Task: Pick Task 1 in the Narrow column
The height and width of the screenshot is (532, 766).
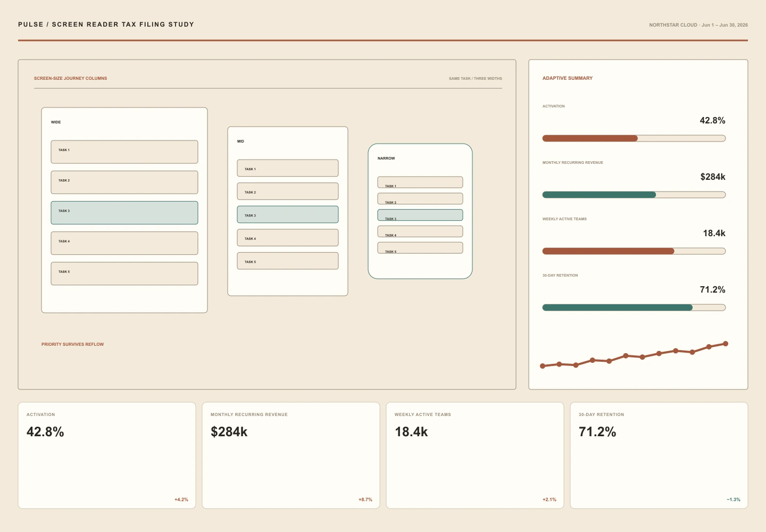Action: pyautogui.click(x=420, y=182)
